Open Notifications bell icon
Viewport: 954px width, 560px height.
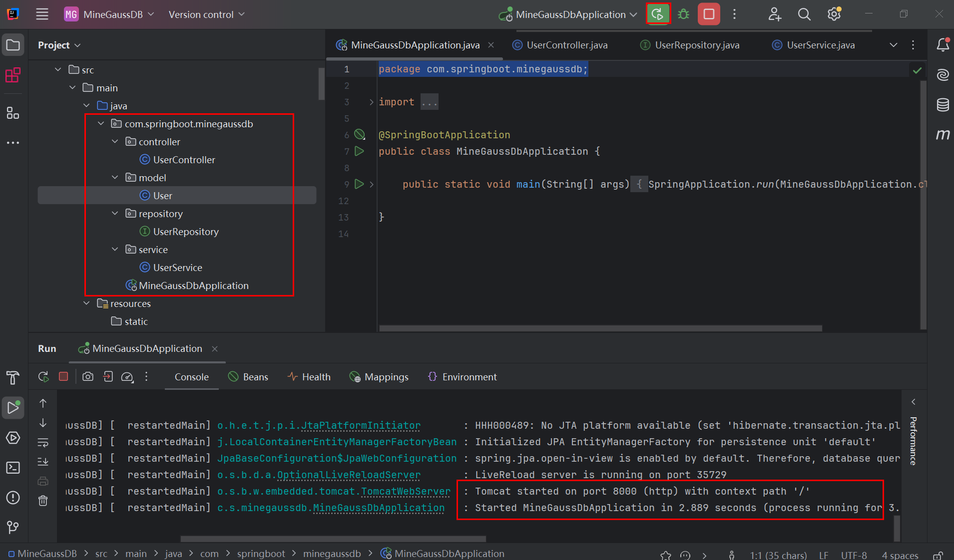tap(943, 45)
